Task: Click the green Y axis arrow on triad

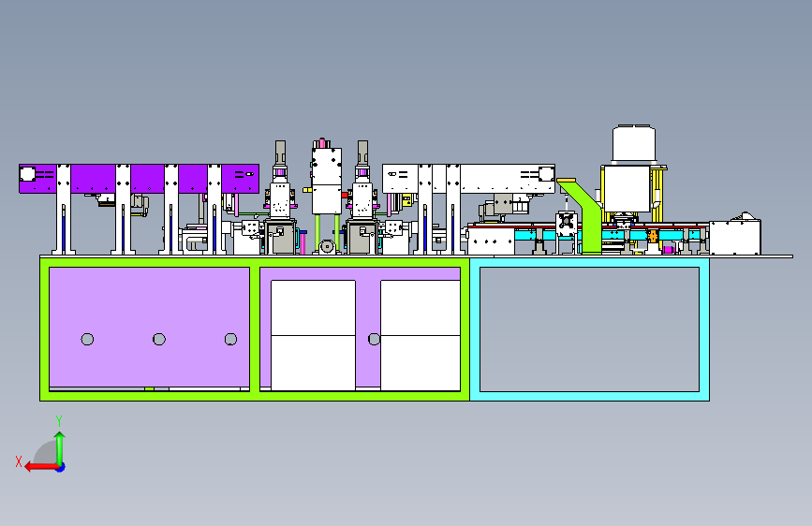Action: pyautogui.click(x=60, y=447)
